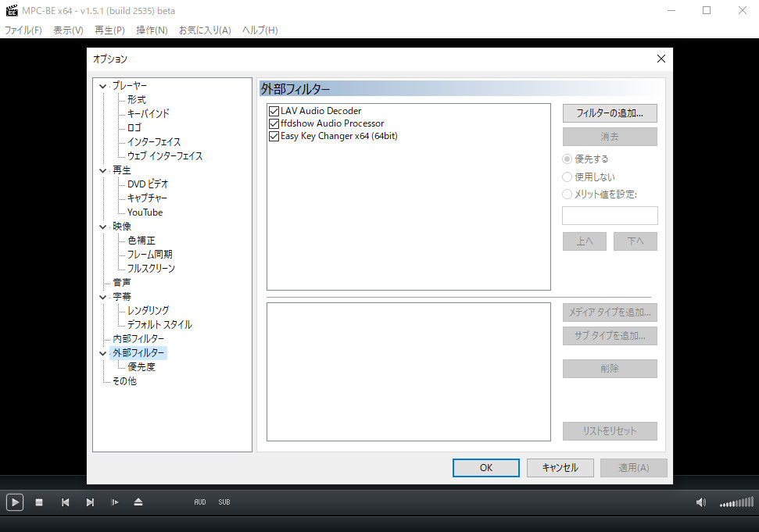Confirm options with the OK button
The height and width of the screenshot is (532, 759).
point(486,468)
